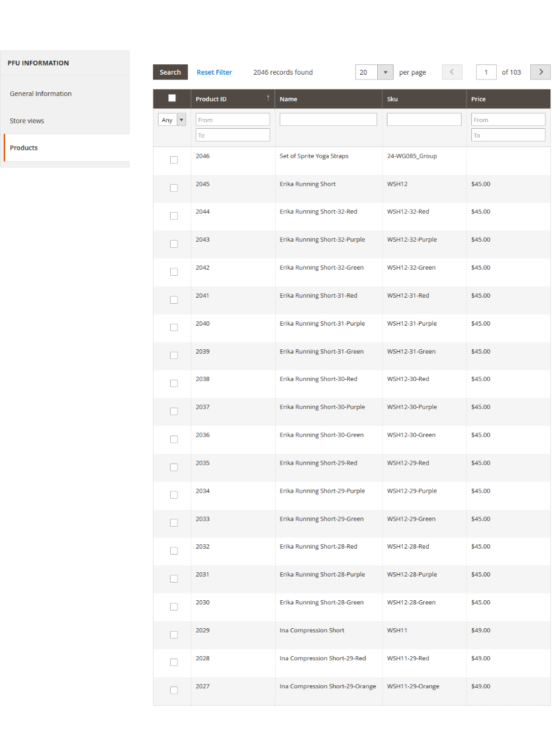Switch to Store views tab
The height and width of the screenshot is (729, 560).
(x=27, y=121)
